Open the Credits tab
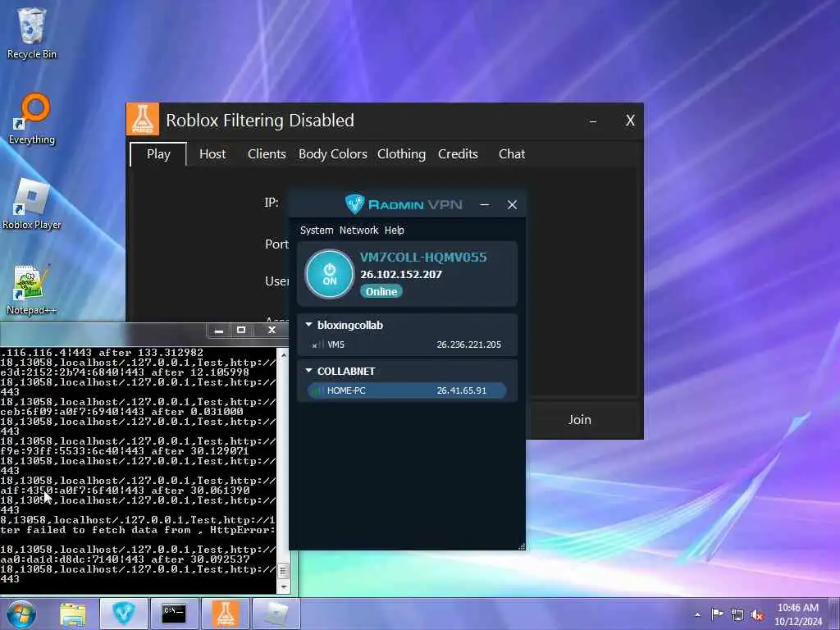 point(458,154)
